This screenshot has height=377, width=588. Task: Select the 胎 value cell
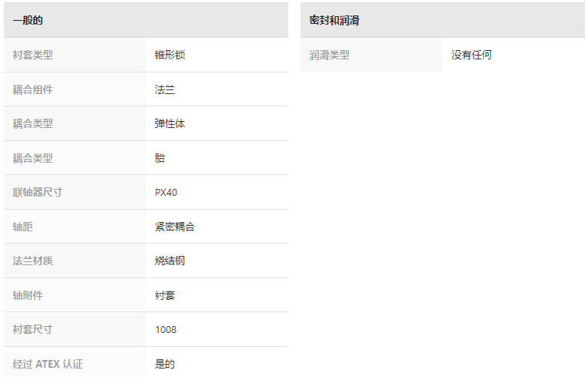[x=217, y=158]
